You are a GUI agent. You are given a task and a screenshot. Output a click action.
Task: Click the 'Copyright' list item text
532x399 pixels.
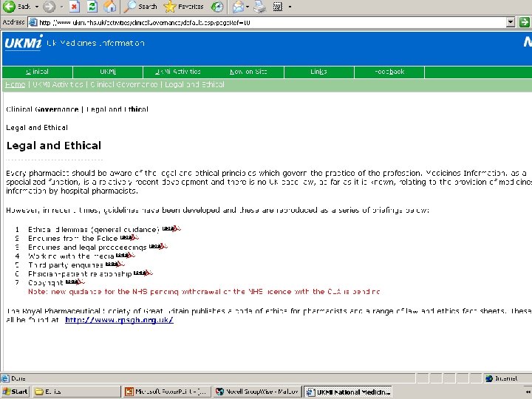click(46, 282)
